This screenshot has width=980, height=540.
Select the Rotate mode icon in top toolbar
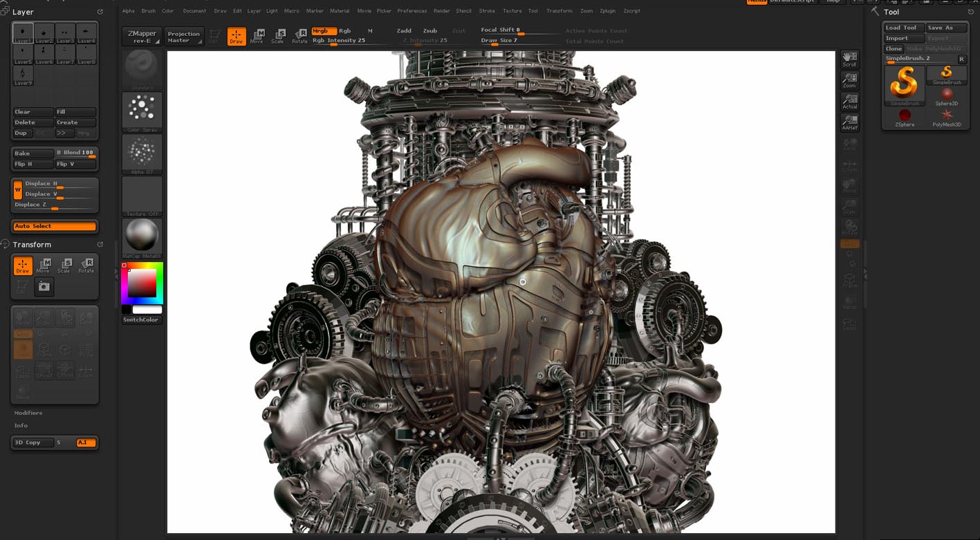pos(299,36)
